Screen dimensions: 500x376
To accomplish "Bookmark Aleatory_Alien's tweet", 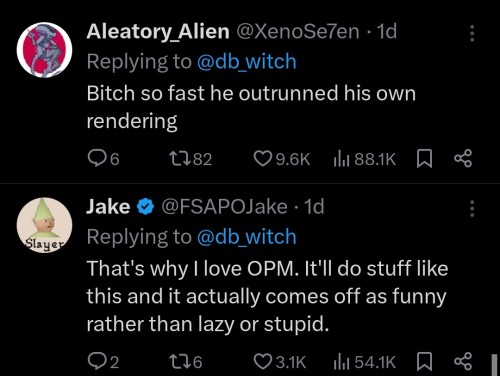I will 425,159.
